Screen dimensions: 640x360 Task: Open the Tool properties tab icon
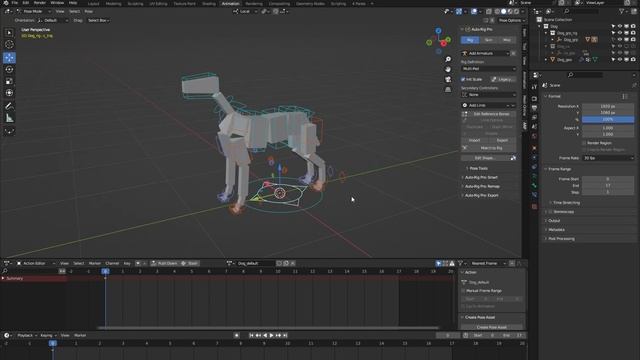coord(534,87)
